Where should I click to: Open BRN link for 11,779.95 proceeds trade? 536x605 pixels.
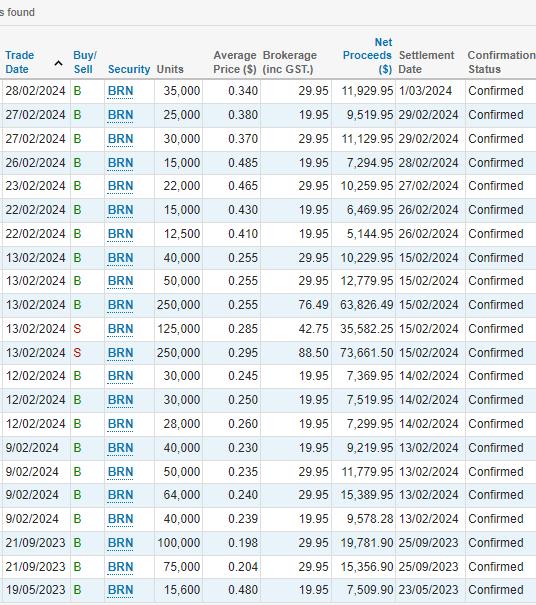click(x=120, y=471)
